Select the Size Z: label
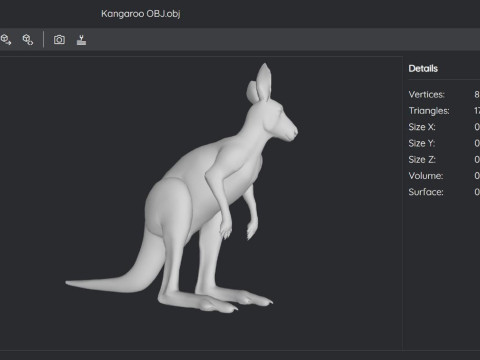 click(x=422, y=160)
